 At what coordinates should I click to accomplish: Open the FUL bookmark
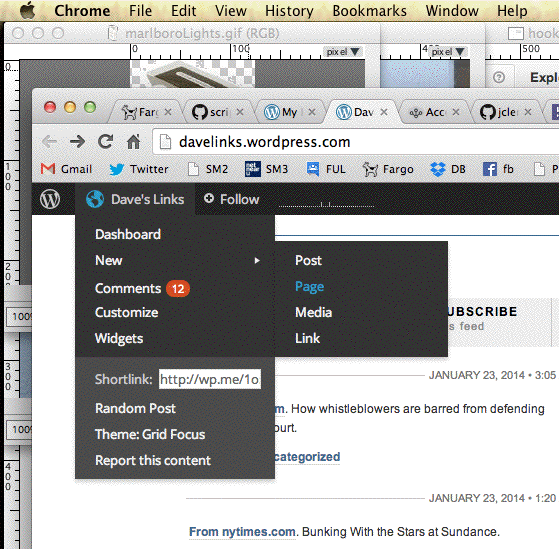tap(326, 169)
